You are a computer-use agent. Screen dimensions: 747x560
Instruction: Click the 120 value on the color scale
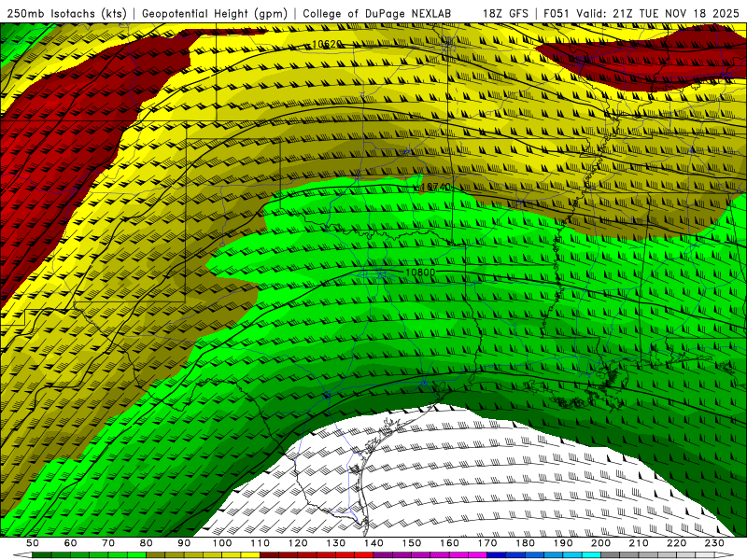tap(298, 543)
